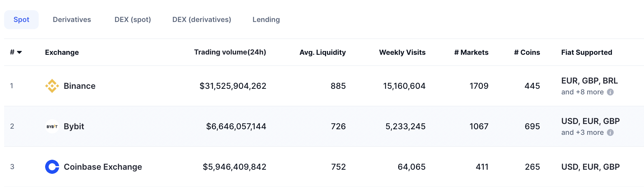Open the DEX (derivatives) tab

(202, 20)
